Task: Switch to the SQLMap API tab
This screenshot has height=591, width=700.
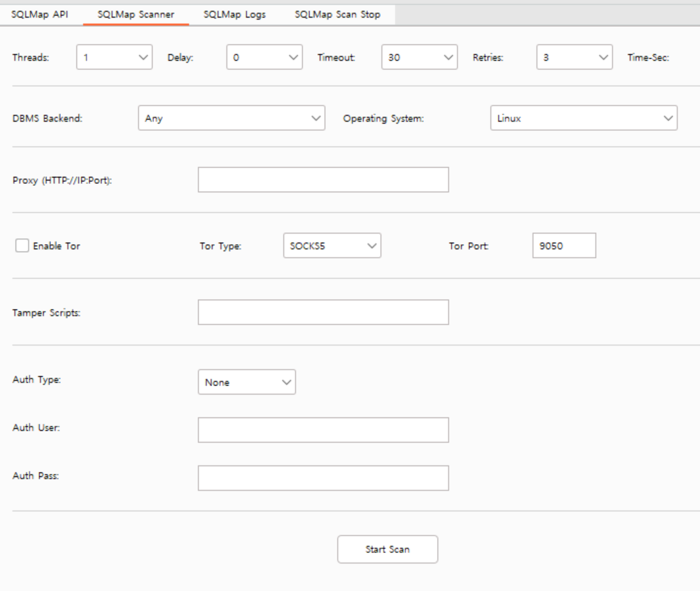Action: (40, 14)
